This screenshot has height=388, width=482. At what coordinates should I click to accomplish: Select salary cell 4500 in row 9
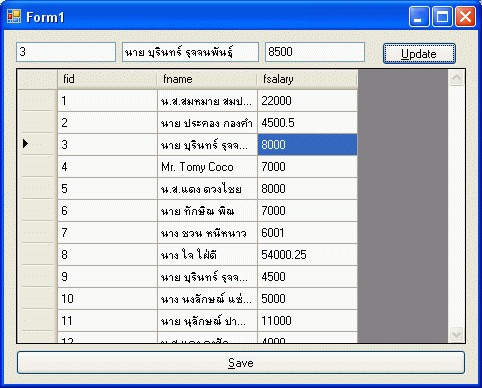(x=307, y=277)
